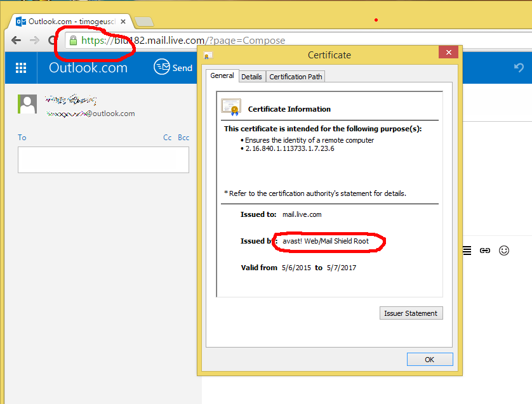The width and height of the screenshot is (532, 404).
Task: Click 'Ensures the identity of a remote computer'
Action: point(309,140)
